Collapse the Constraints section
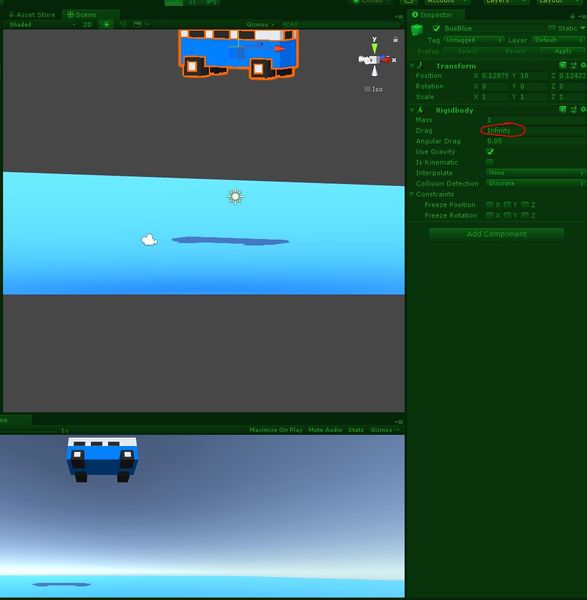 [412, 194]
